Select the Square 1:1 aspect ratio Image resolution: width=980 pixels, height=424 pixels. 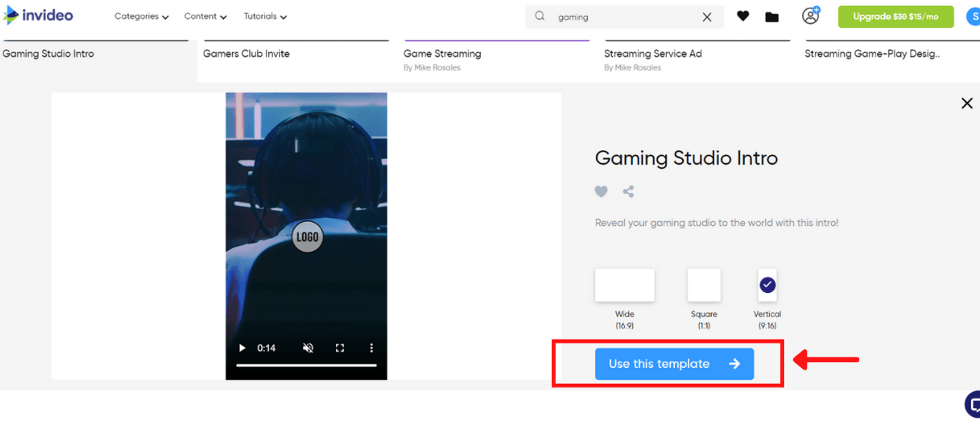point(703,285)
